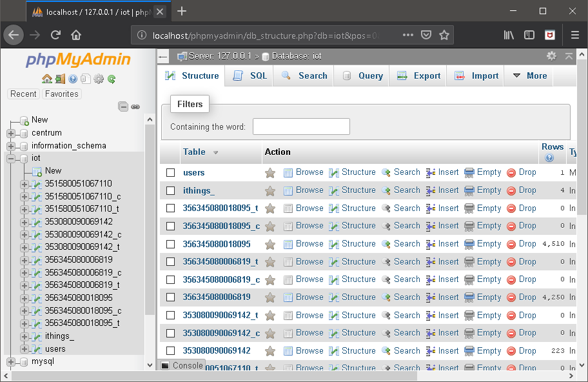Bookmark this page star icon
The height and width of the screenshot is (382, 588).
pyautogui.click(x=444, y=35)
